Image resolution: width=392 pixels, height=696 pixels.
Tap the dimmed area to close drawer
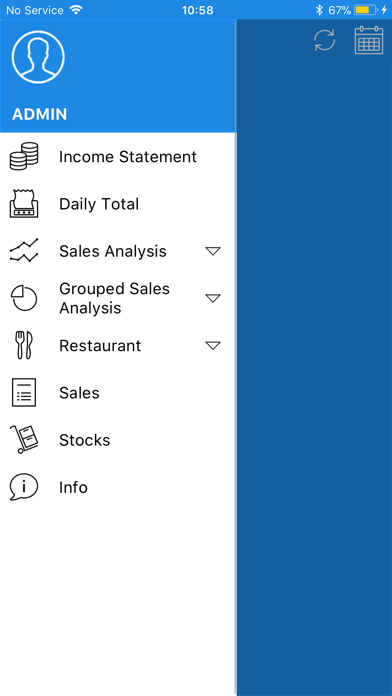point(314,377)
